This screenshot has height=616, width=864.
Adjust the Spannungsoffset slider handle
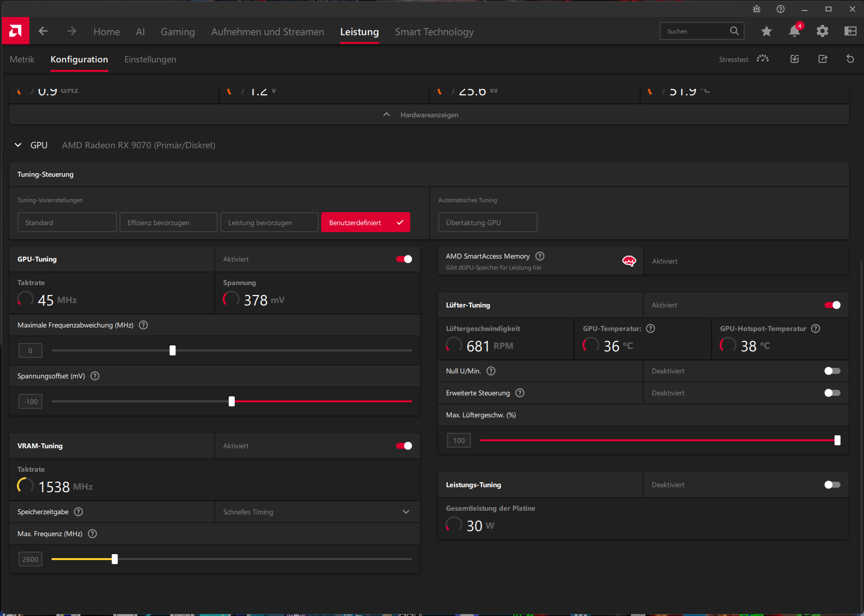coord(232,401)
